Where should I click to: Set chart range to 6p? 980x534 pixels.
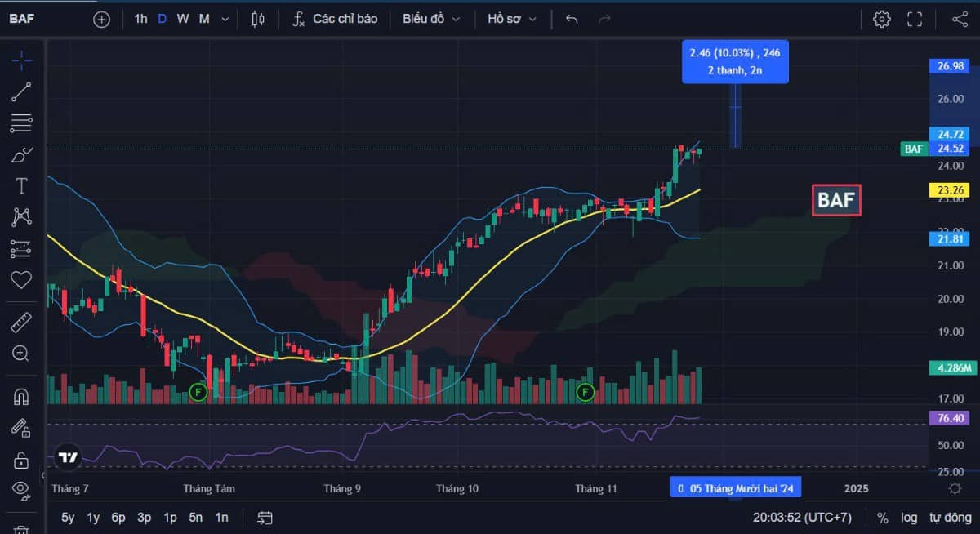point(118,518)
